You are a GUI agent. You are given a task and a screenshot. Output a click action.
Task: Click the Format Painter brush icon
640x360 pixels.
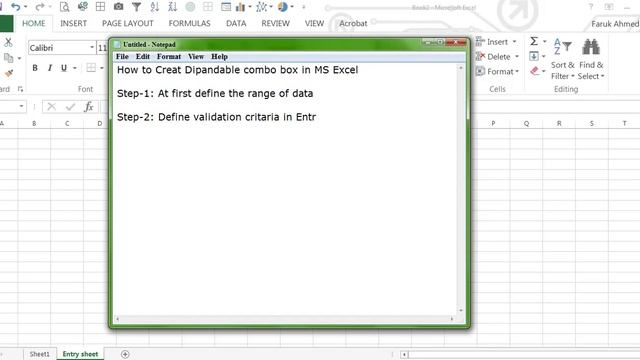[9, 73]
